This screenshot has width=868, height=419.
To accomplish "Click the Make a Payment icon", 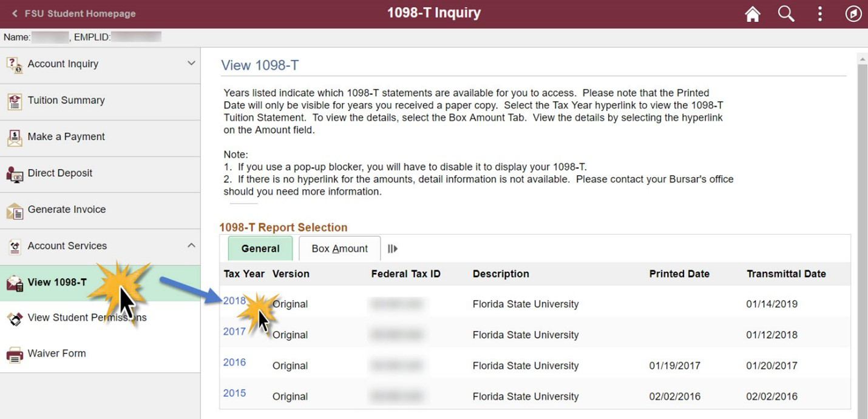I will tap(15, 138).
